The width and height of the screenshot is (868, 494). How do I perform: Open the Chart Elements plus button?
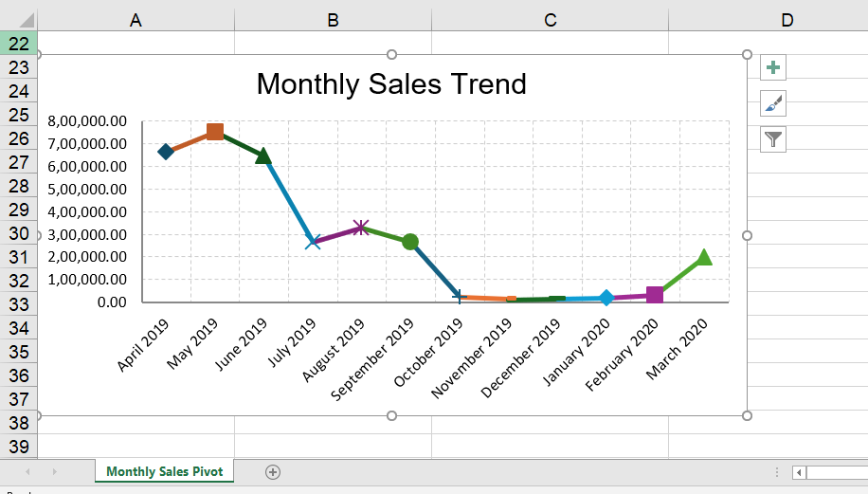(773, 67)
